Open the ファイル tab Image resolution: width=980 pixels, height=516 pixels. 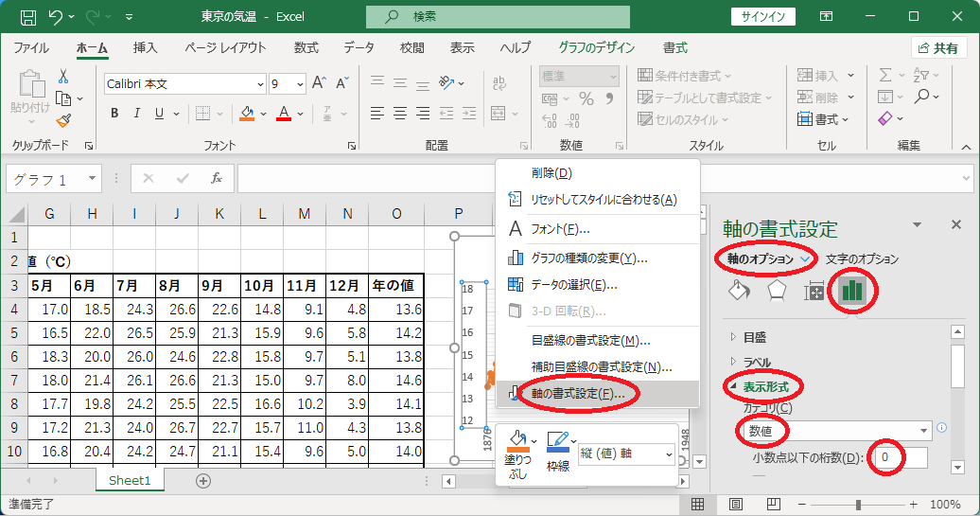tap(31, 48)
